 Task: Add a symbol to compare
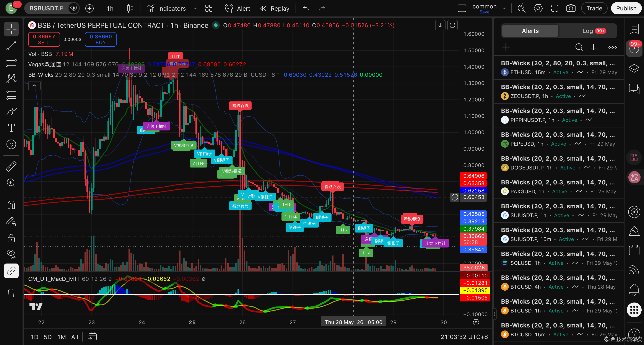[89, 8]
